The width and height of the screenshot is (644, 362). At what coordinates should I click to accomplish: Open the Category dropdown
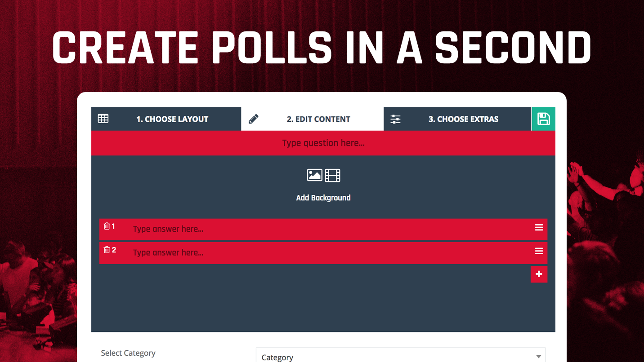[396, 357]
